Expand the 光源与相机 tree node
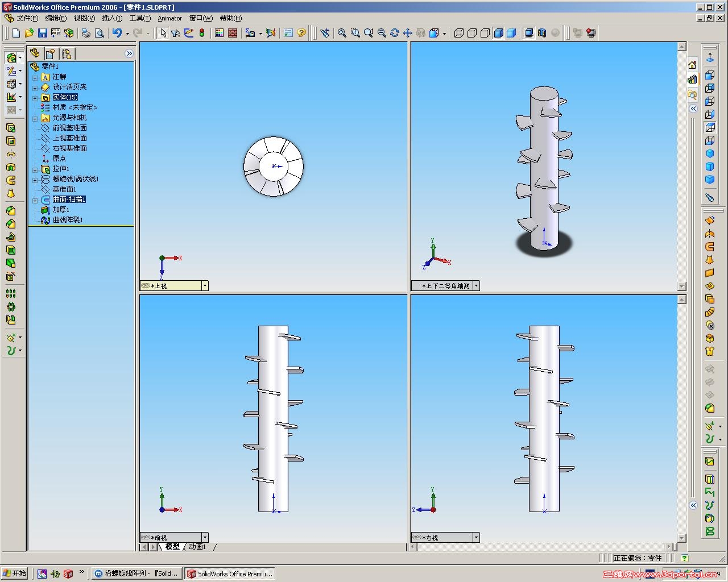728x582 pixels. [35, 118]
